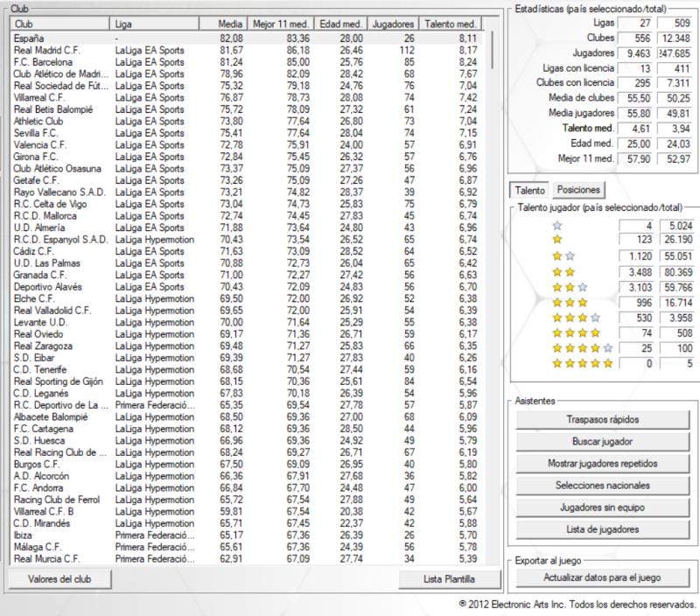Screen dimensions: 700x616
Task: Sort table by Club column header
Action: click(x=59, y=24)
